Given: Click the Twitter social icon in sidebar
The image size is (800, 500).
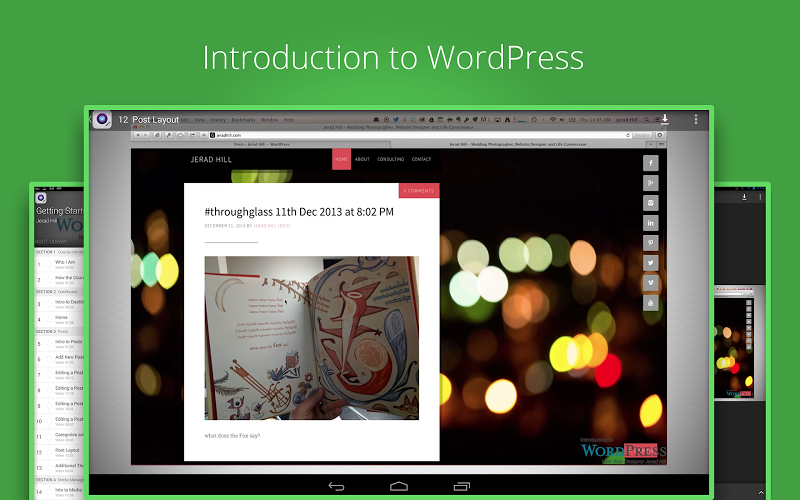Looking at the screenshot, I should coord(651,263).
